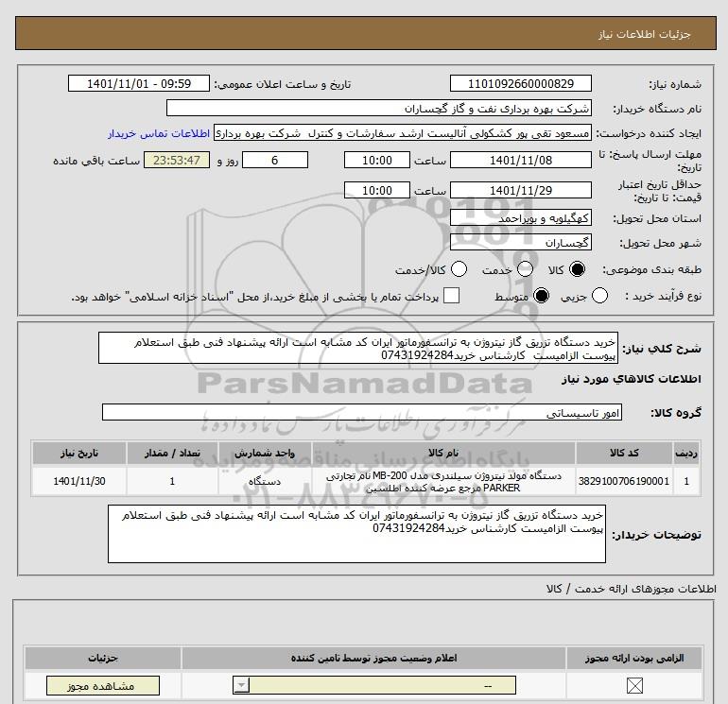The width and height of the screenshot is (728, 704).
Task: Click the general need description text box
Action: [358, 348]
